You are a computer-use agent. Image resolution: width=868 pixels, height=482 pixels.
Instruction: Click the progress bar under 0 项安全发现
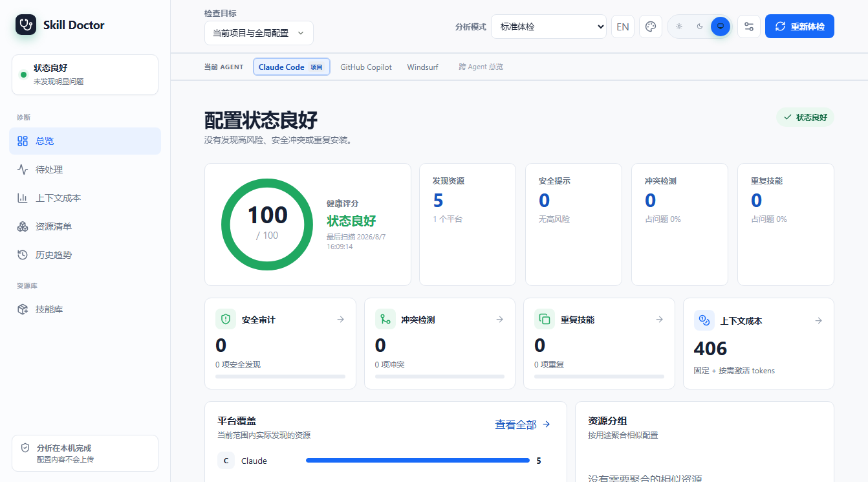[280, 376]
